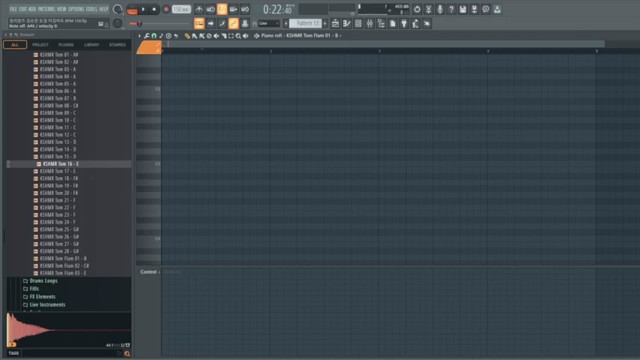Click the browser search magnifier icon
This screenshot has height=360, width=640.
click(127, 353)
